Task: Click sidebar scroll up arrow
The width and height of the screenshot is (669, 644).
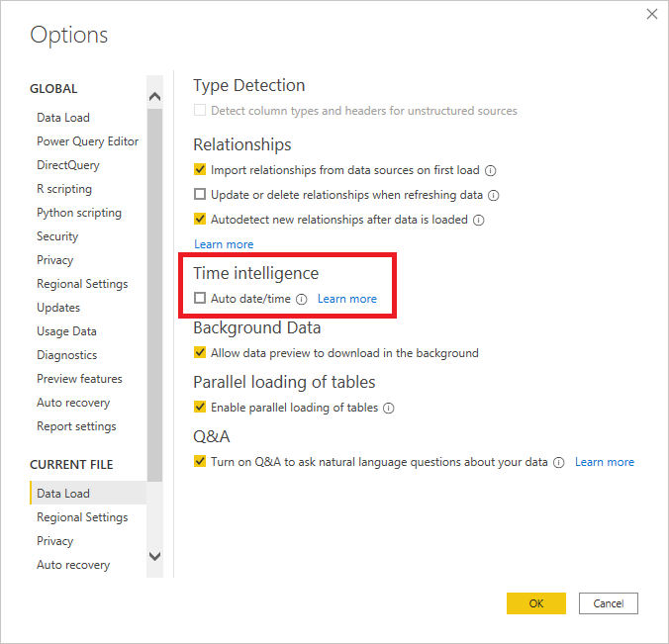Action: [x=154, y=96]
